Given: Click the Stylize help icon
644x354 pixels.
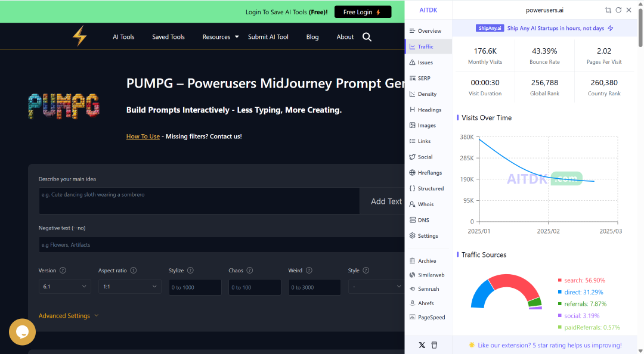Looking at the screenshot, I should 190,270.
